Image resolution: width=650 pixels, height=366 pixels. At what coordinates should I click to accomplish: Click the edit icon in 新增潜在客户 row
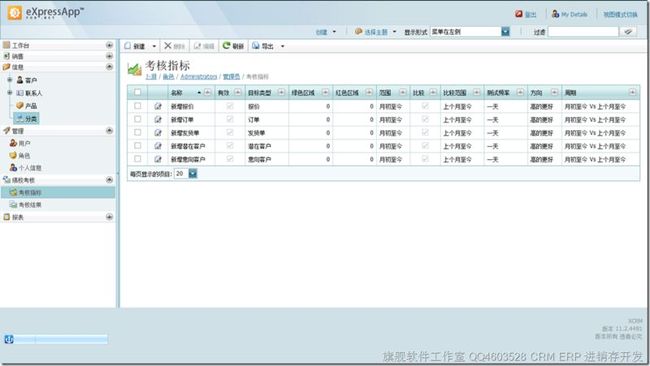[x=158, y=146]
